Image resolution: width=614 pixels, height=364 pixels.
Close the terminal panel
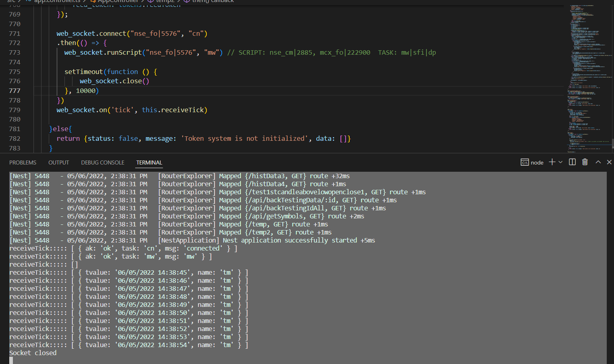[x=609, y=162]
